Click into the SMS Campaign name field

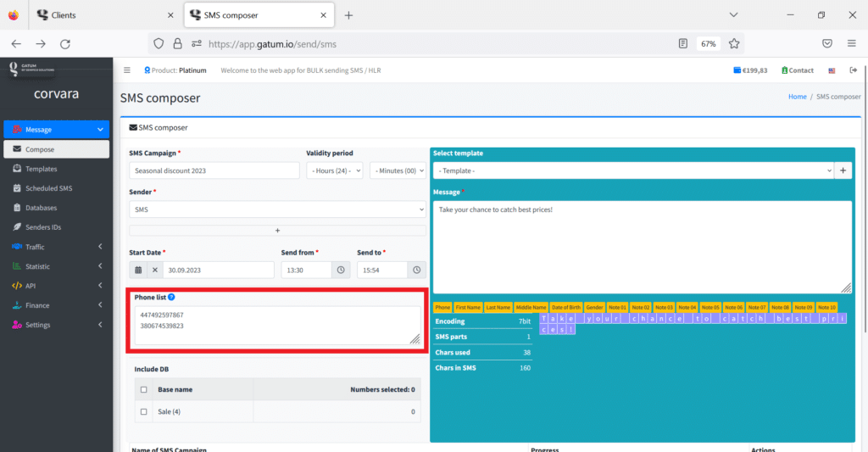point(214,170)
